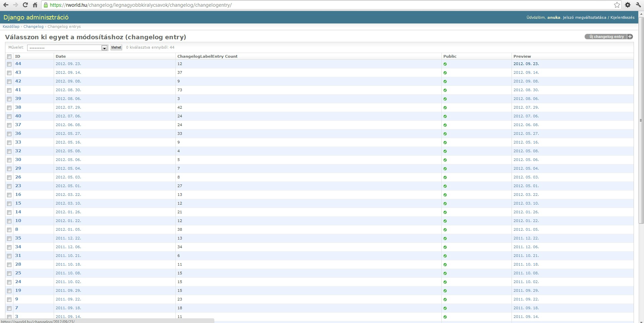The height and width of the screenshot is (323, 644).
Task: Click the Django adminisztráció header title
Action: click(36, 17)
